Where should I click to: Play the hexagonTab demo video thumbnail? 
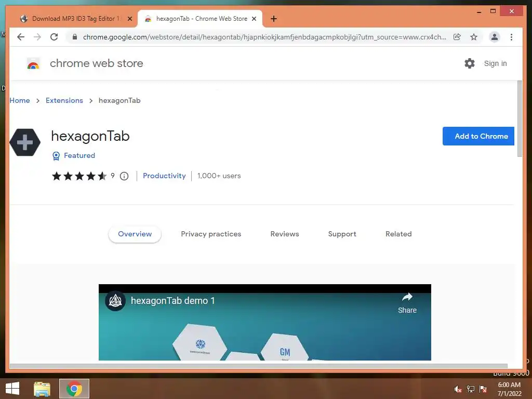click(264, 322)
